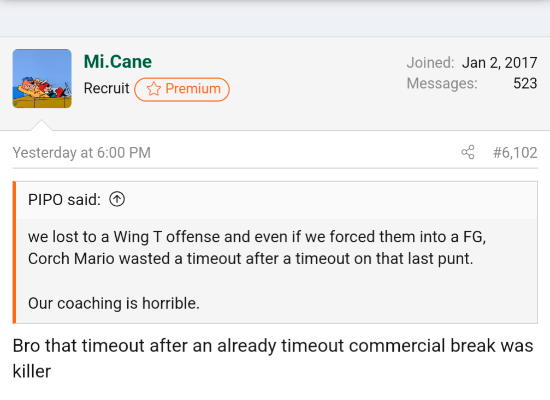Open the Mi.Cane username profile link

(118, 62)
